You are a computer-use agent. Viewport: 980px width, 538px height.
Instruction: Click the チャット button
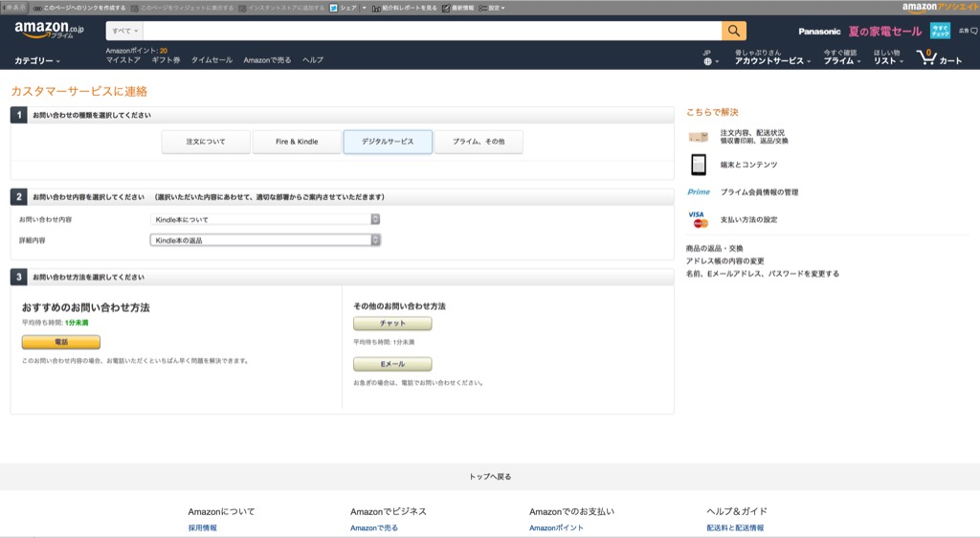coord(392,323)
